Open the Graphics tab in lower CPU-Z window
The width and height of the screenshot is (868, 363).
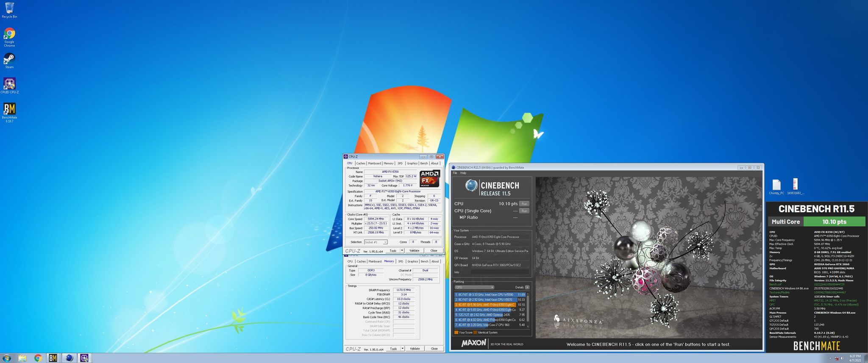[413, 261]
